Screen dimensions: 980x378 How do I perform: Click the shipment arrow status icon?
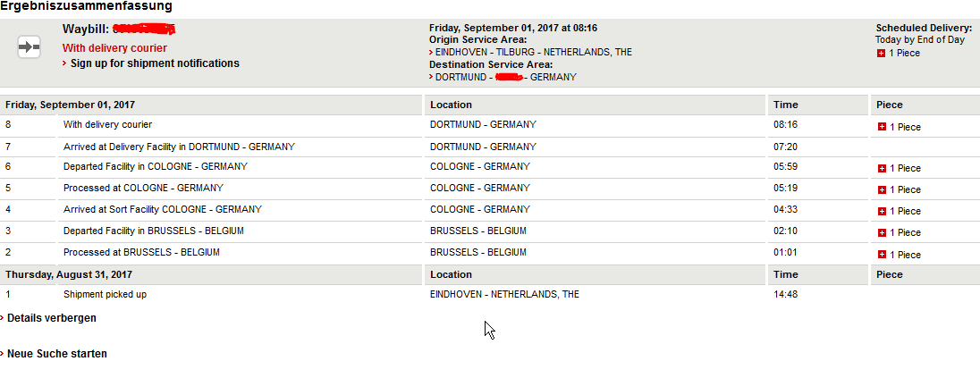29,47
